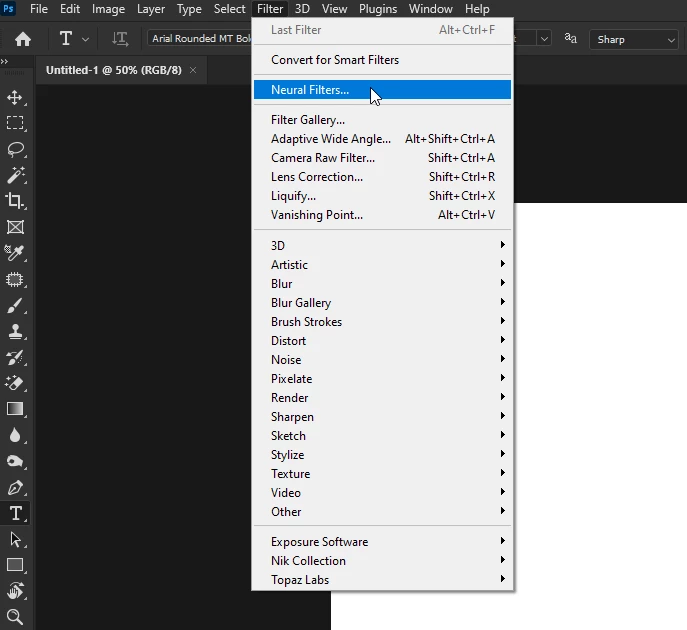Screen dimensions: 687x630
Task: Expand the Distort submenu
Action: [382, 340]
